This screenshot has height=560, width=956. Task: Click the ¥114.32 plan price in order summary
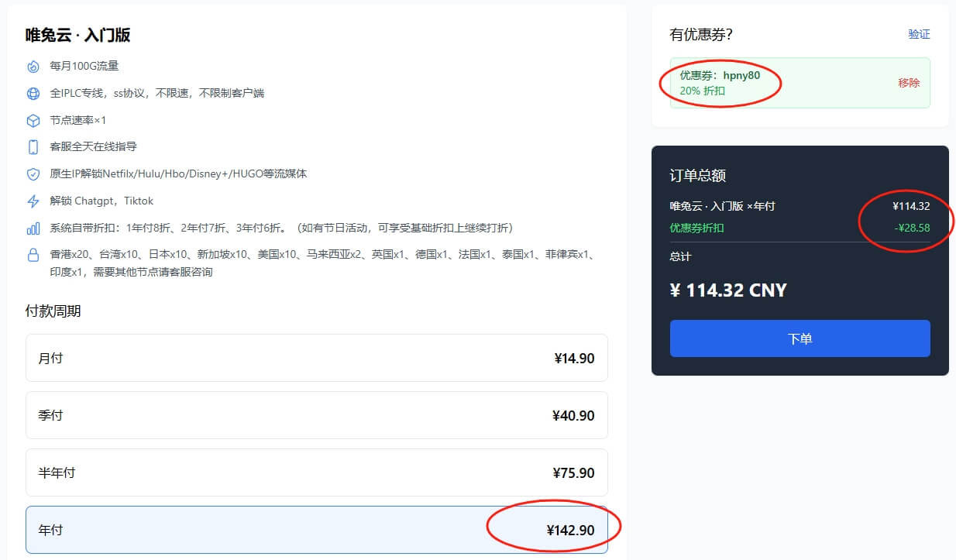[910, 206]
